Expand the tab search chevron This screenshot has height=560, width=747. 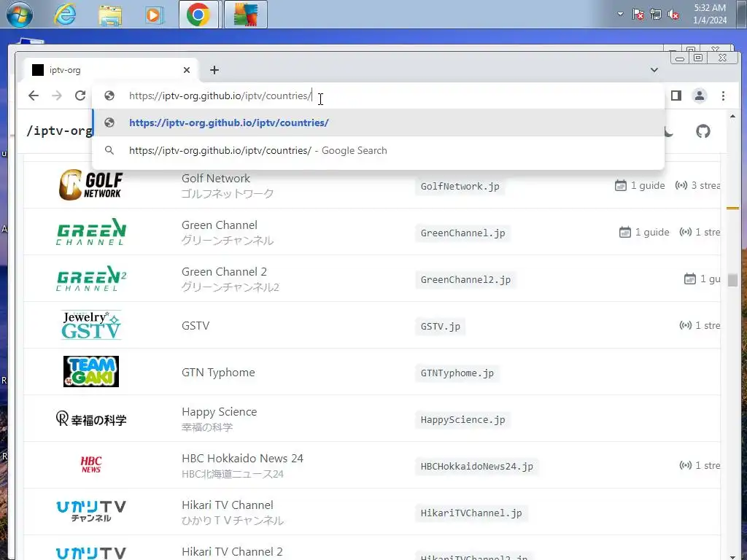click(654, 70)
